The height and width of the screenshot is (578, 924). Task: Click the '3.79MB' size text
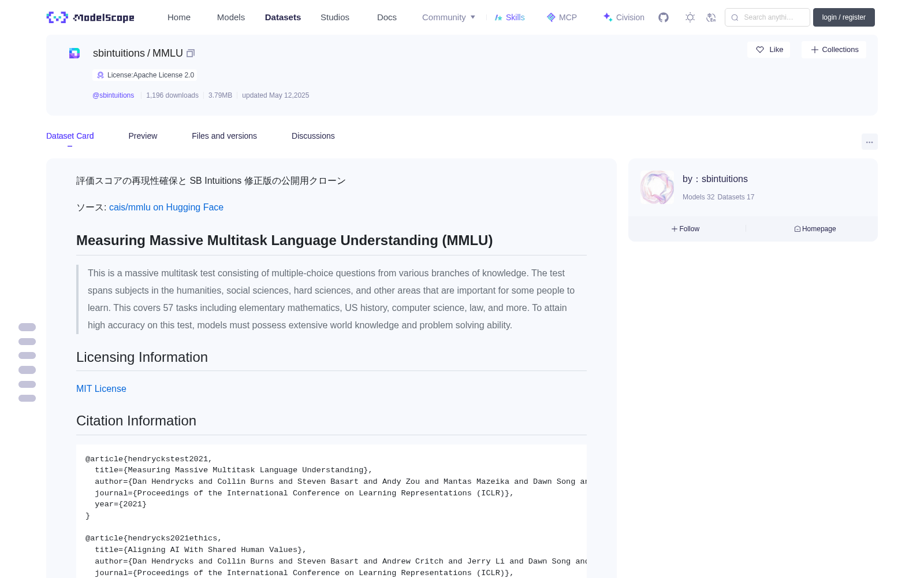click(x=220, y=95)
